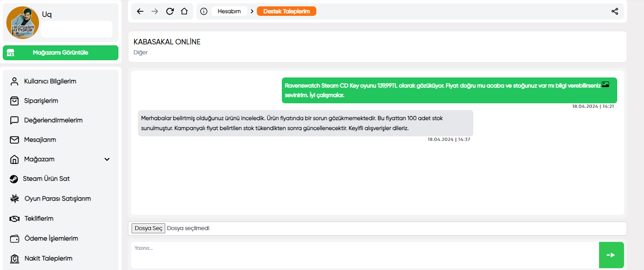The width and height of the screenshot is (644, 270).
Task: Reload the page with refresh icon
Action: 170,11
